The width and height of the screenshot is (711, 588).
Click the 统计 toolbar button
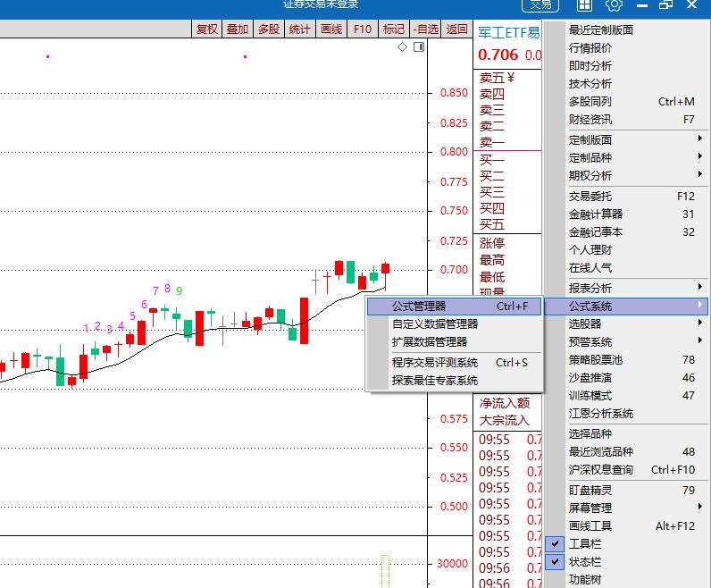[x=300, y=29]
